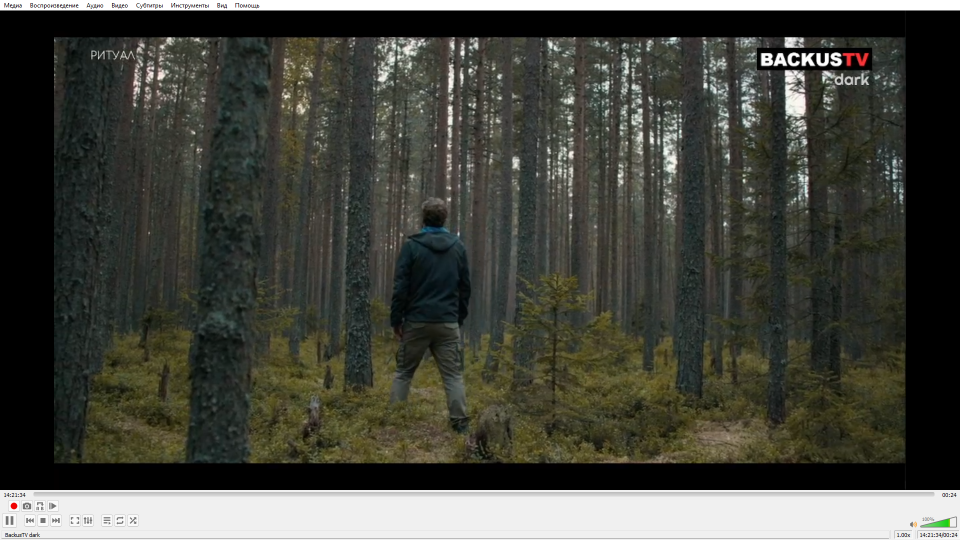Viewport: 960px width, 540px height.
Task: Start recording with the red record button
Action: [x=13, y=506]
